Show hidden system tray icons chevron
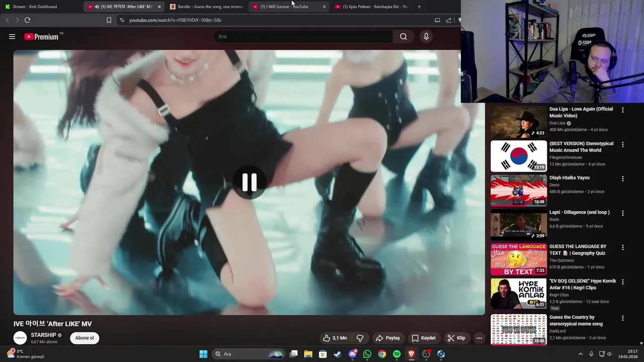The height and width of the screenshot is (362, 644). pos(580,354)
